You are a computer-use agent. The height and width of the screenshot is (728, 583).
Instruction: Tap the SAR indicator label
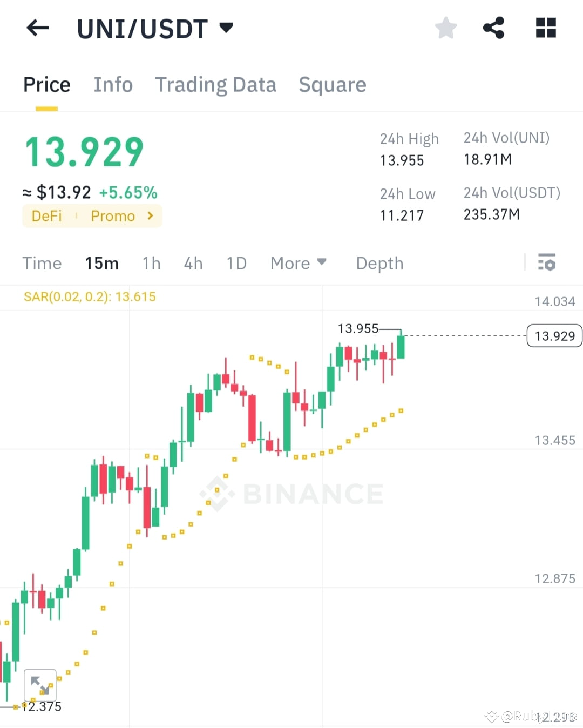click(x=89, y=297)
